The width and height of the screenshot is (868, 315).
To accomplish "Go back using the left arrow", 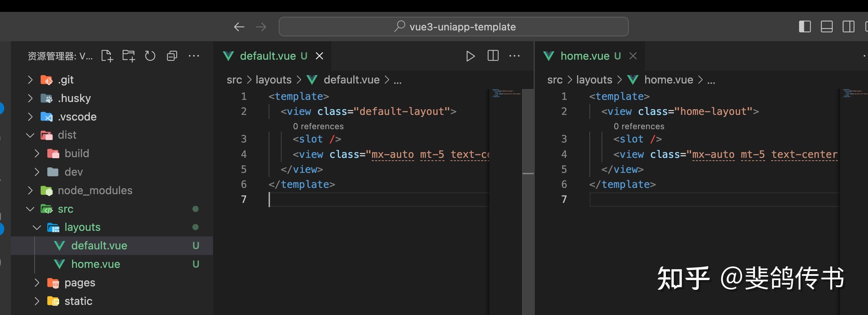I will pos(239,27).
